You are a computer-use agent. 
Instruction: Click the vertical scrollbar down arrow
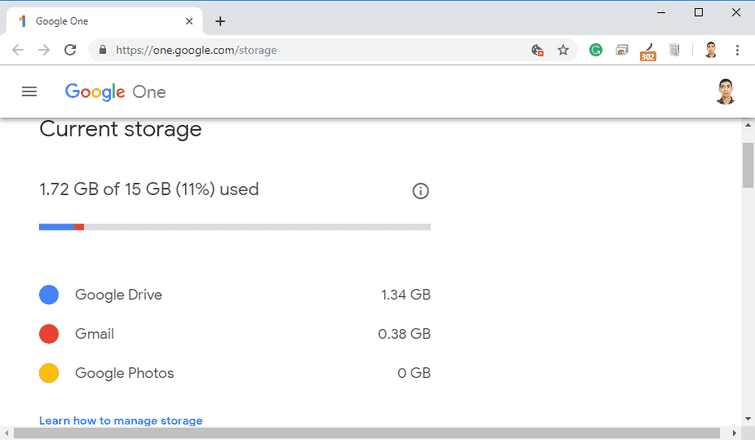(x=747, y=419)
